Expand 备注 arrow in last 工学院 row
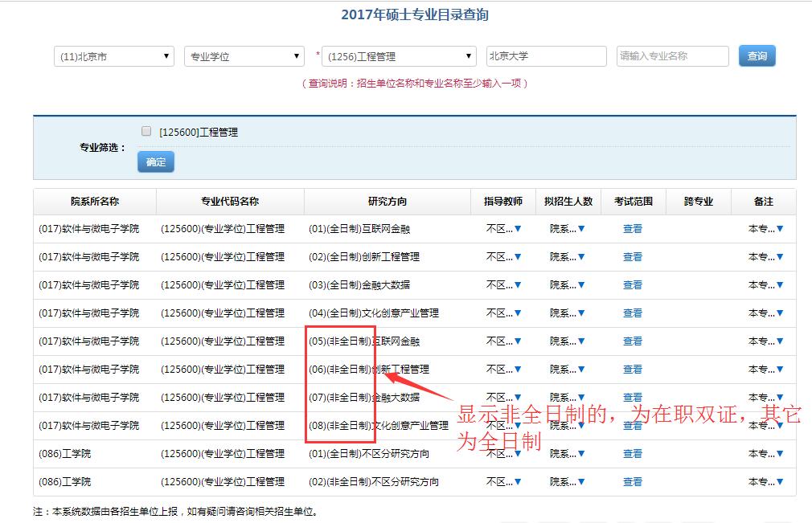This screenshot has height=523, width=812. click(779, 482)
